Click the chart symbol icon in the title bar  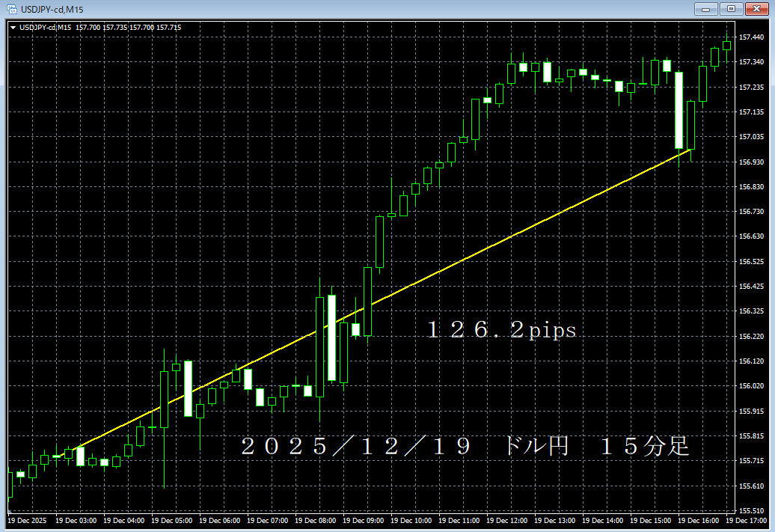click(11, 9)
